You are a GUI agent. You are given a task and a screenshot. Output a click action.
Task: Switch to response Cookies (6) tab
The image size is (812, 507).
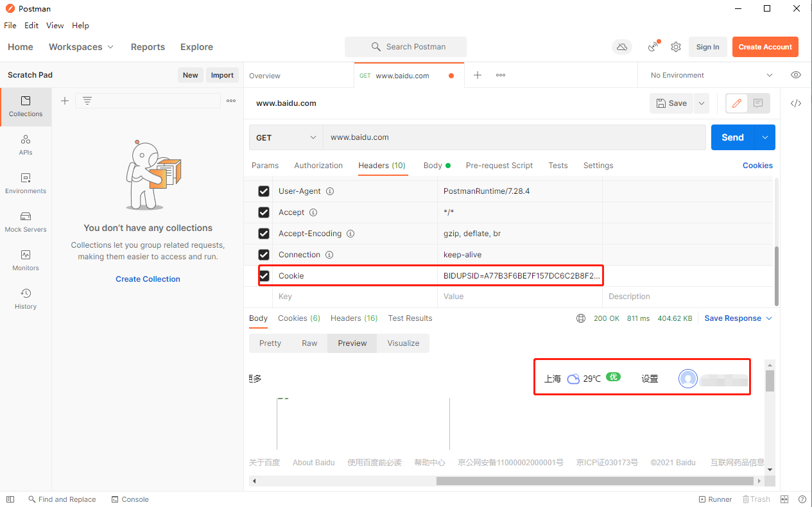point(299,318)
